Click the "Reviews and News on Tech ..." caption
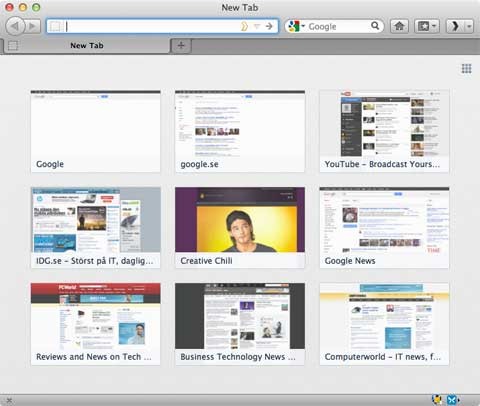The height and width of the screenshot is (406, 480). click(x=94, y=357)
